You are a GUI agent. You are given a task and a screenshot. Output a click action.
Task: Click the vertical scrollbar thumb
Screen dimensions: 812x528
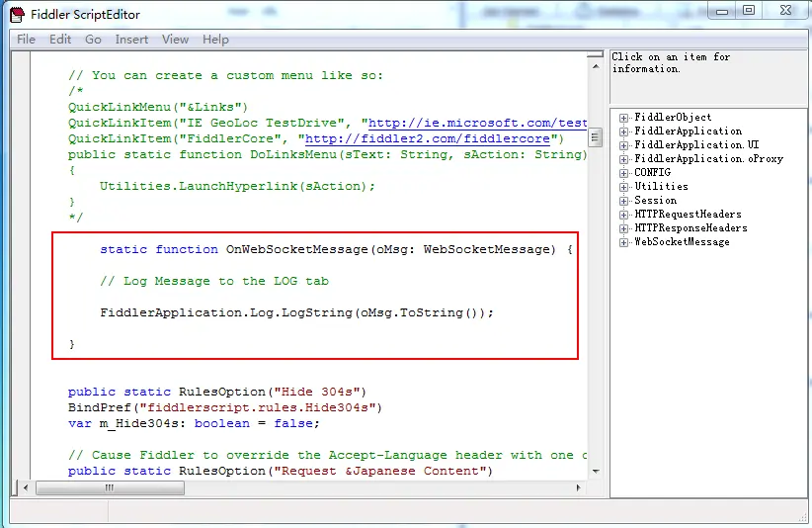tap(595, 137)
